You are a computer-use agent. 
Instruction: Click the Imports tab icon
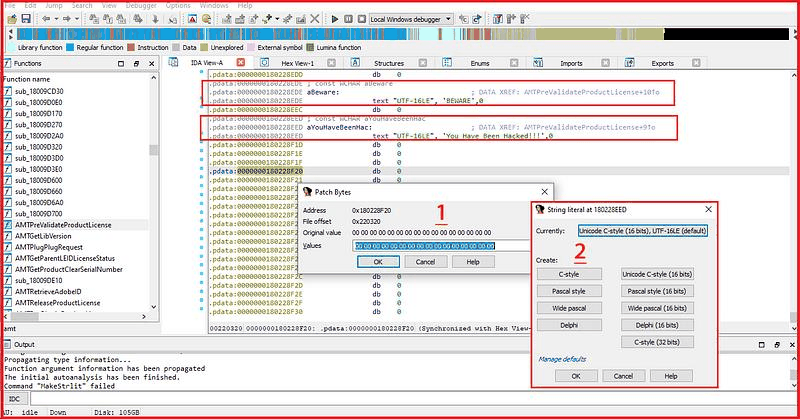click(x=538, y=62)
